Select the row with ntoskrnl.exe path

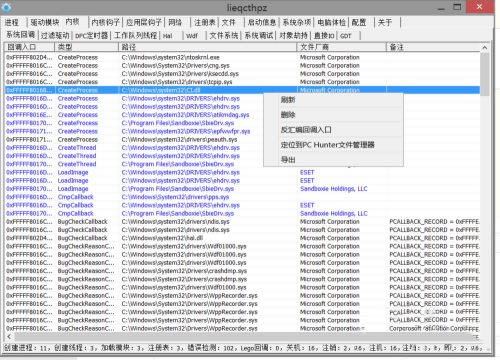tap(242, 57)
